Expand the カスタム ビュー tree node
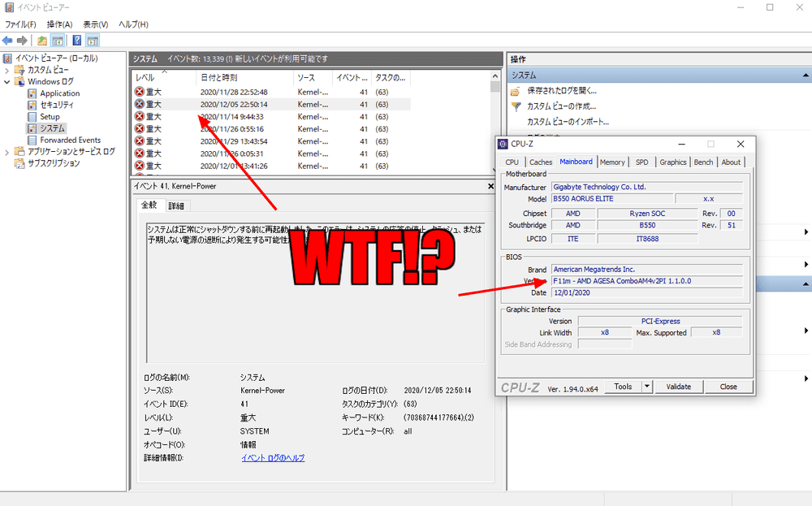Viewport: 812px width, 506px height. (6, 70)
